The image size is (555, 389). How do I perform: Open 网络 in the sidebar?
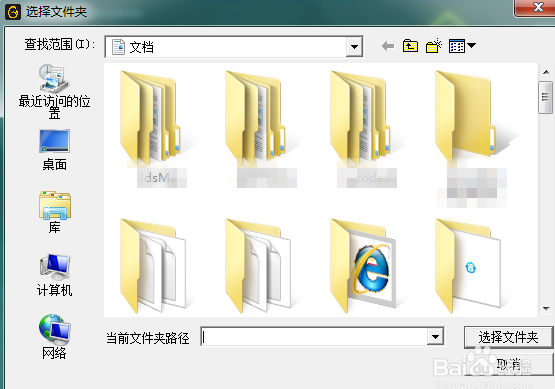54,337
